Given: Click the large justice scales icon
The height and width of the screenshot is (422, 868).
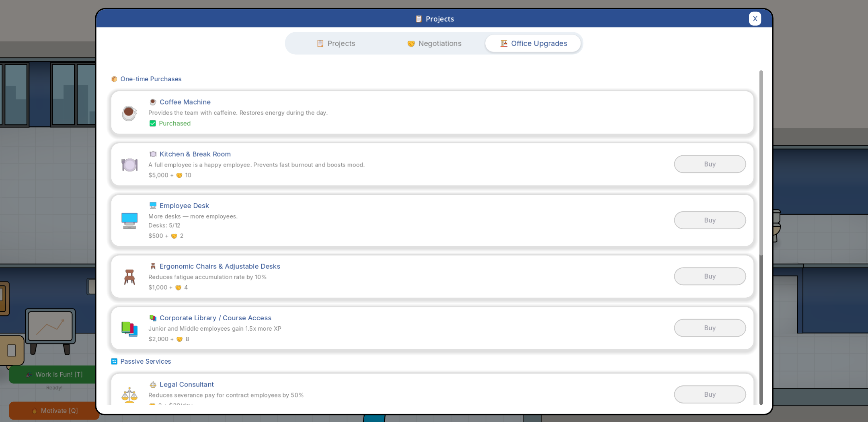Looking at the screenshot, I should pyautogui.click(x=129, y=395).
